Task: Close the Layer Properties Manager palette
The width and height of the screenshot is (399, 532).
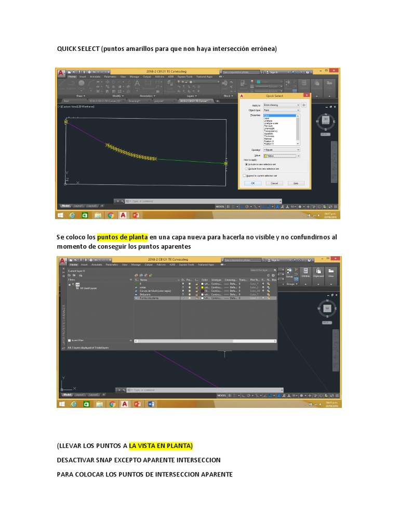Action: coord(64,269)
